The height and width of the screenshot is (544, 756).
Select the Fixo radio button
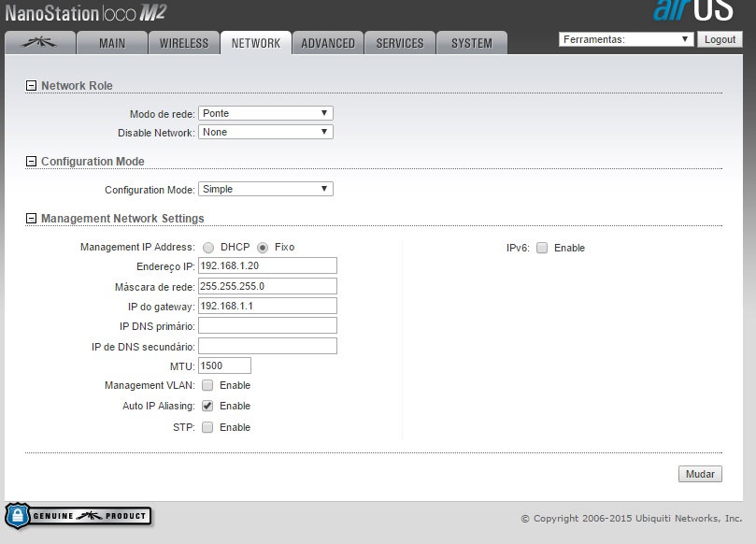tap(263, 248)
